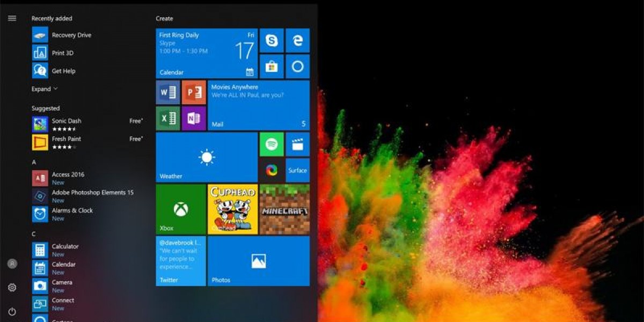This screenshot has height=322, width=644.
Task: Open the hamburger menu at top of Start
Action: (x=12, y=18)
